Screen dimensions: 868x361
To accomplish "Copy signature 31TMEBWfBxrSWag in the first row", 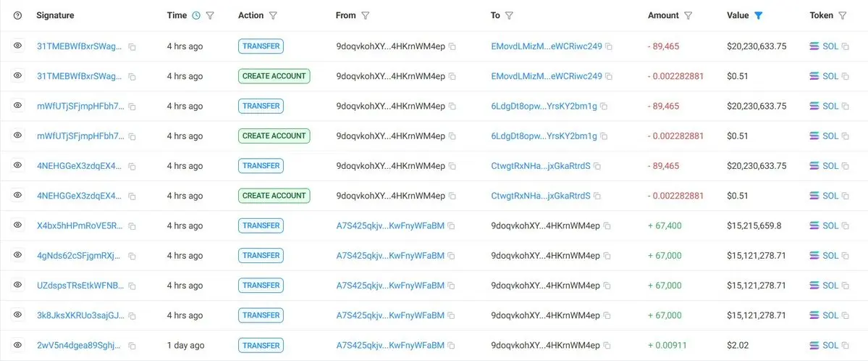I will point(132,46).
